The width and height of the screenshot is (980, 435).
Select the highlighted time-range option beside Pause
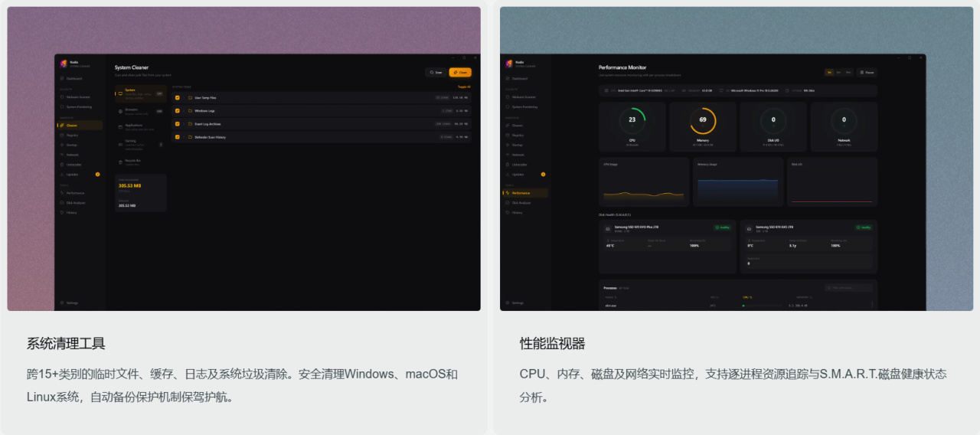(829, 72)
